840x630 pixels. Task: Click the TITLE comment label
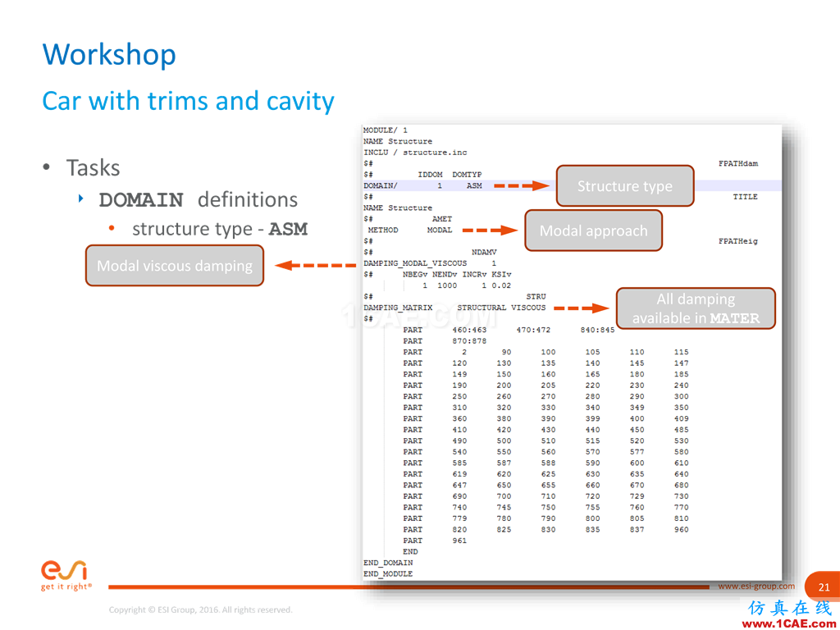tap(745, 197)
